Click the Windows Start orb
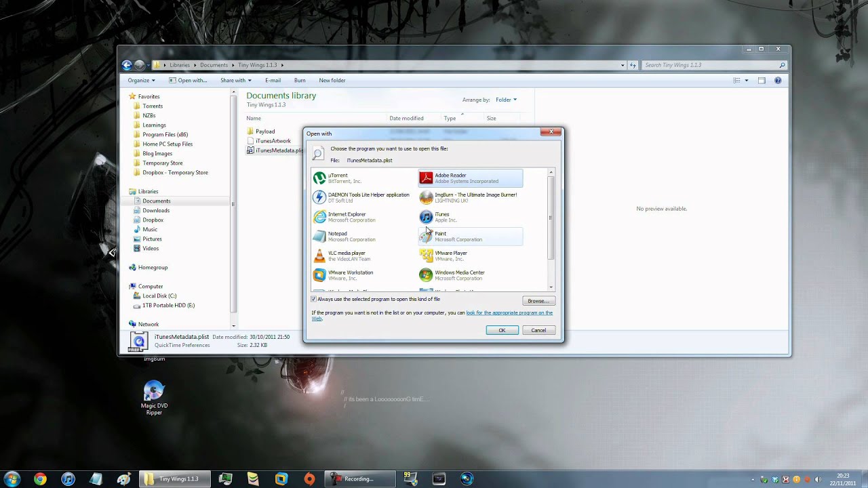This screenshot has height=488, width=868. click(x=12, y=479)
